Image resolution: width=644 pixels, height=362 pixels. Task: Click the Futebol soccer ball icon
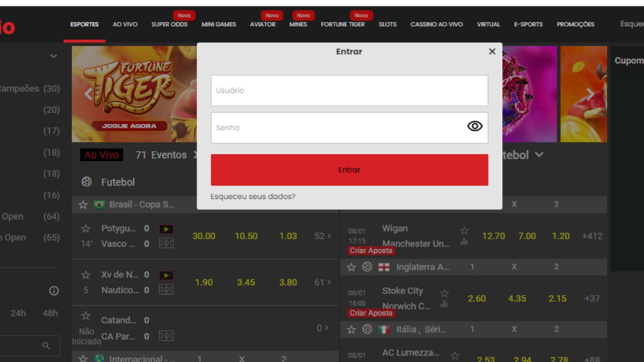(x=86, y=182)
